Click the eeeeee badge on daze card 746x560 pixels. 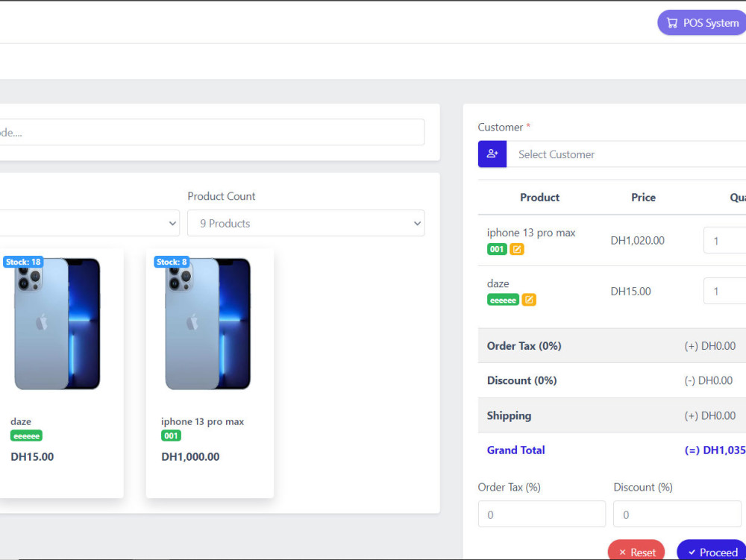tap(27, 436)
